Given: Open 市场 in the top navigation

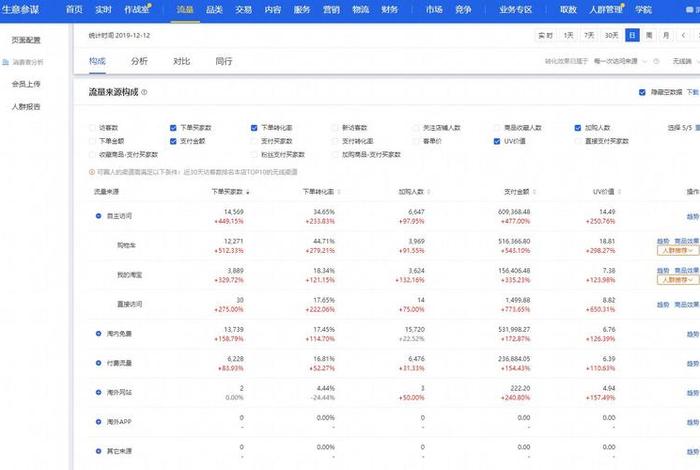Looking at the screenshot, I should 434,9.
